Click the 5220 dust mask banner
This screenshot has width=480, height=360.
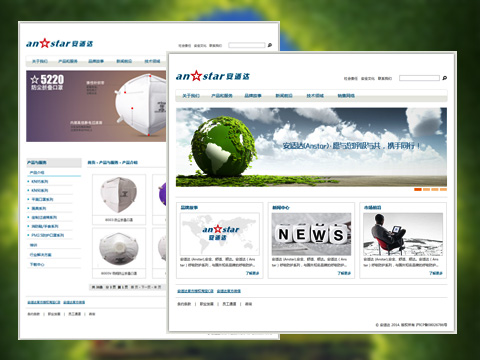96,106
